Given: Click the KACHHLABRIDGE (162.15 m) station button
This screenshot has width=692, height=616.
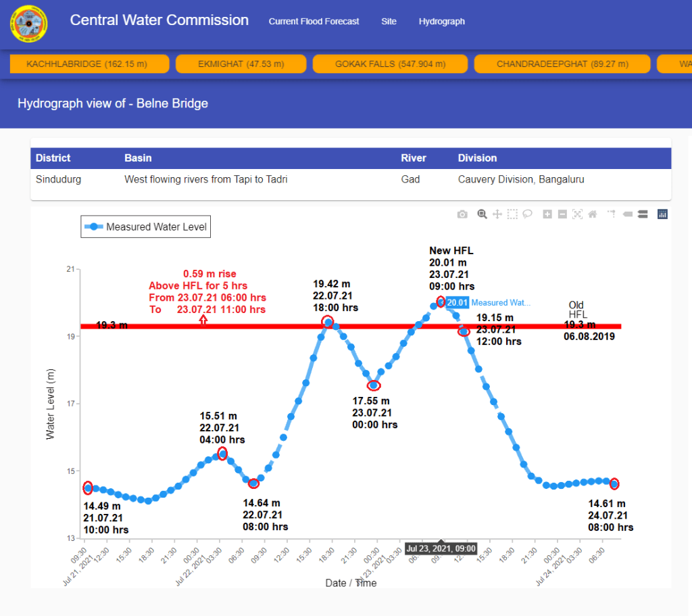Looking at the screenshot, I should point(89,64).
